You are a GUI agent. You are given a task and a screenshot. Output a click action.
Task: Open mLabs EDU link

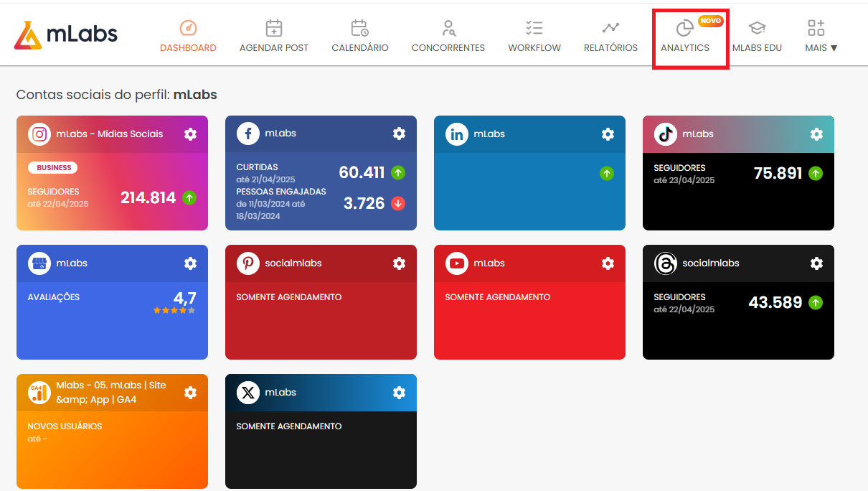click(x=757, y=37)
